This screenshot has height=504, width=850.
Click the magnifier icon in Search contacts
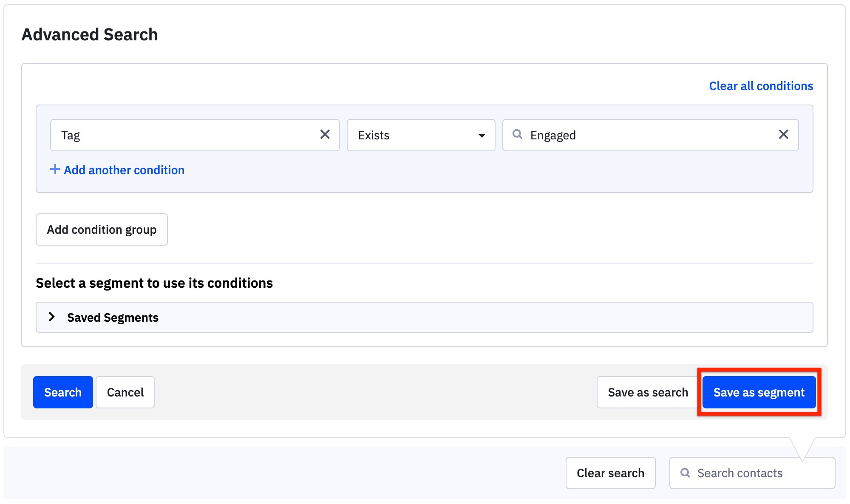click(x=685, y=473)
